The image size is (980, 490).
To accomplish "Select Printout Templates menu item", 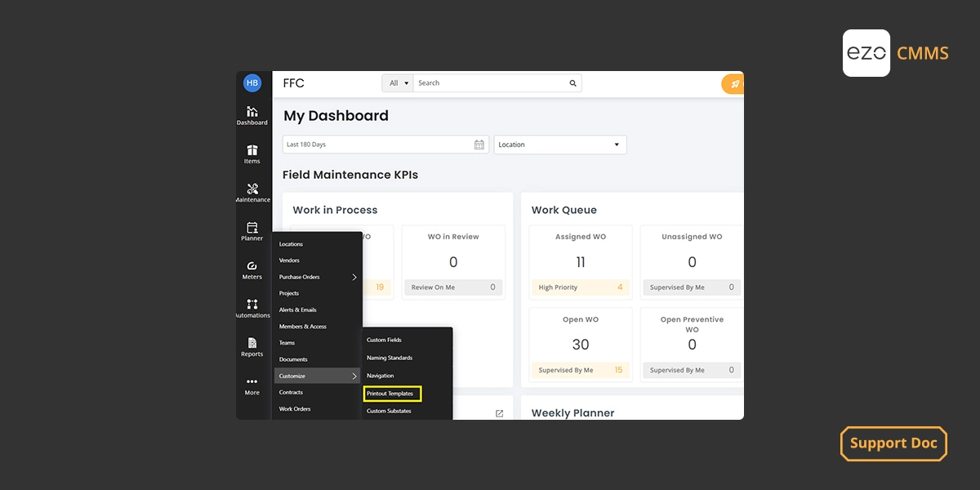I will point(392,394).
